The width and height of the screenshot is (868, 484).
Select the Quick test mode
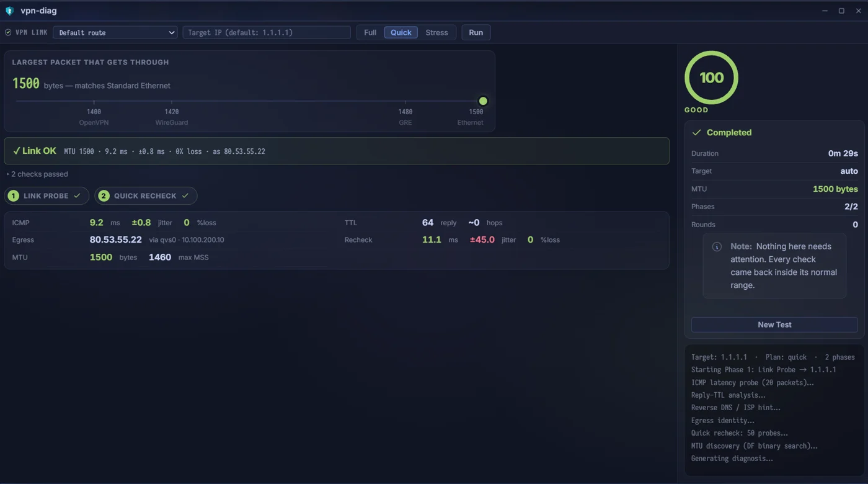pyautogui.click(x=401, y=32)
